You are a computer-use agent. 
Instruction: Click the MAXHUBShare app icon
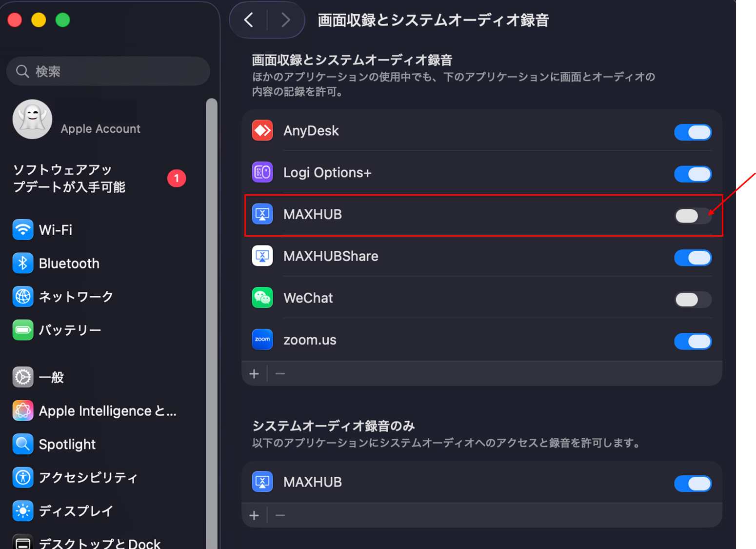coord(262,256)
